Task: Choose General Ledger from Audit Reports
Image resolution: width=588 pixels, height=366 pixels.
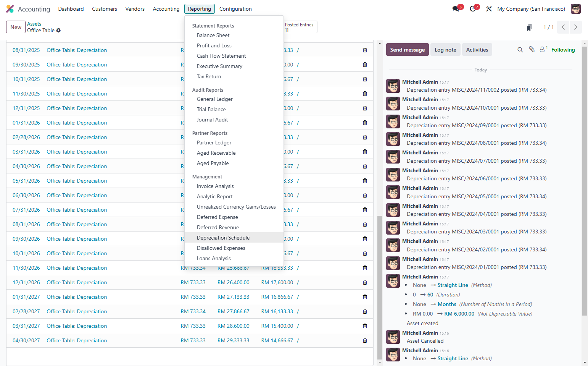Action: tap(234, 99)
